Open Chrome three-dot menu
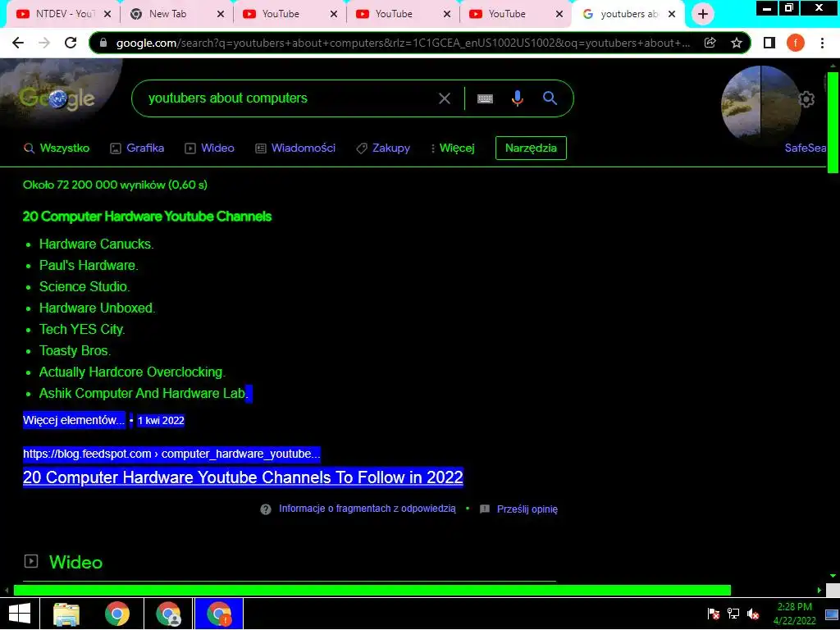This screenshot has width=840, height=630. click(x=822, y=43)
